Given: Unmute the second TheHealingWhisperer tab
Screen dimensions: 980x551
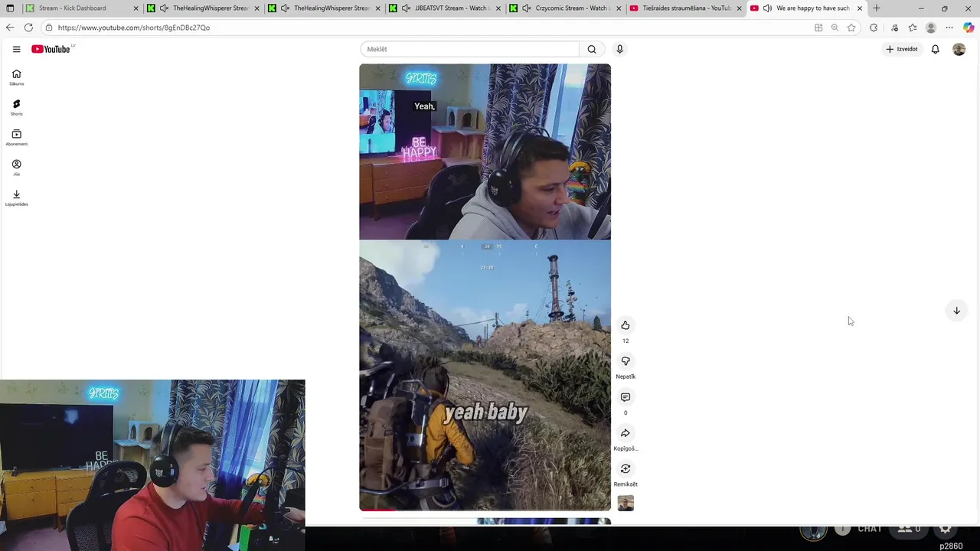Looking at the screenshot, I should point(285,8).
